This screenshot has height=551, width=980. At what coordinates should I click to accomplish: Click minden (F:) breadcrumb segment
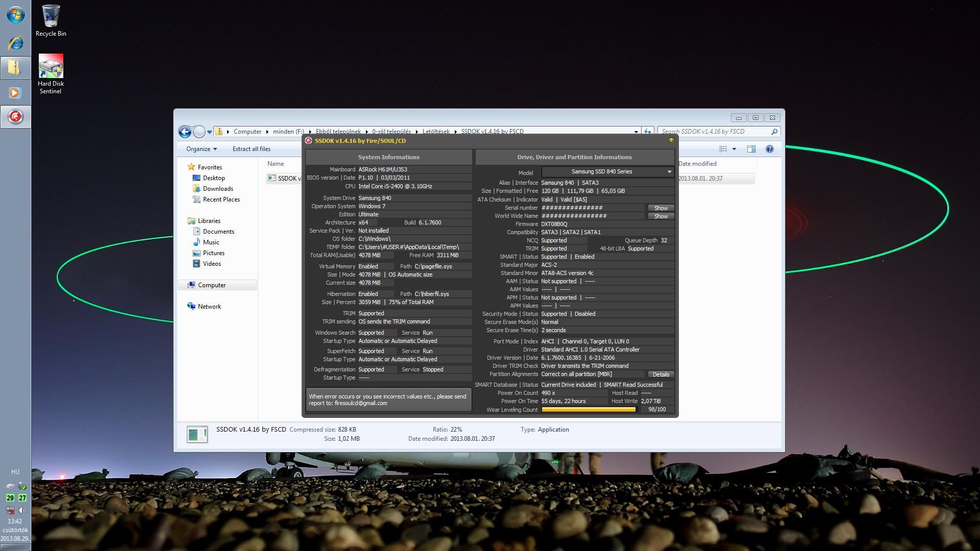288,132
